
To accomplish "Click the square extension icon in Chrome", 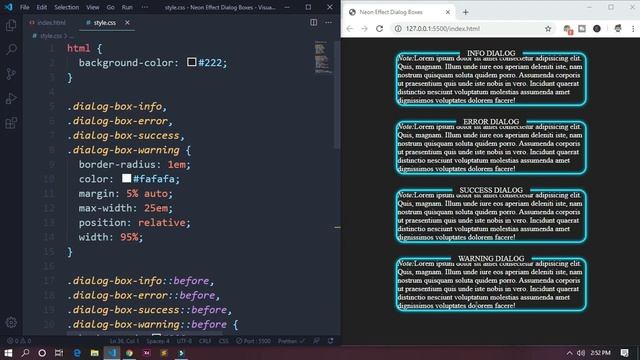I will [x=582, y=29].
